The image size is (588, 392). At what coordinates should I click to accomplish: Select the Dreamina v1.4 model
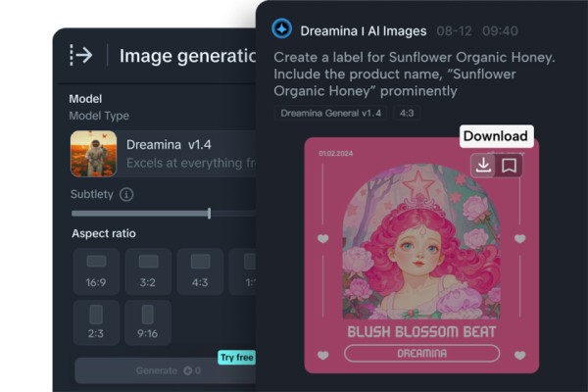[163, 154]
